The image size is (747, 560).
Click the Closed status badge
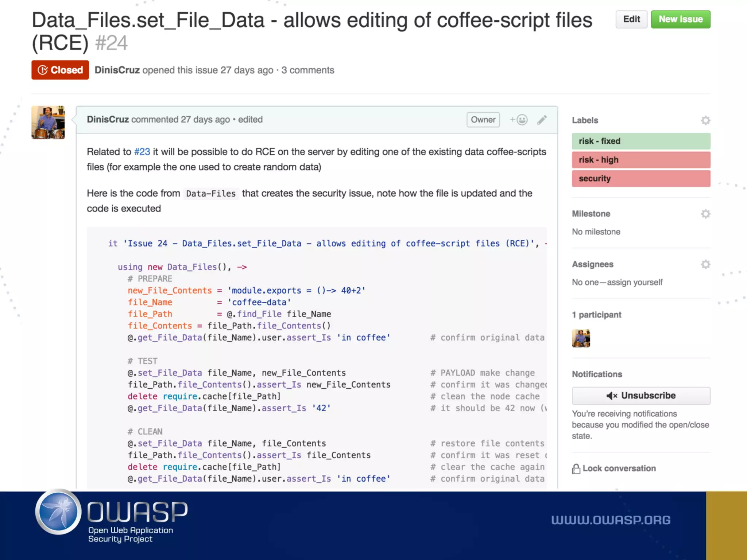pos(60,70)
